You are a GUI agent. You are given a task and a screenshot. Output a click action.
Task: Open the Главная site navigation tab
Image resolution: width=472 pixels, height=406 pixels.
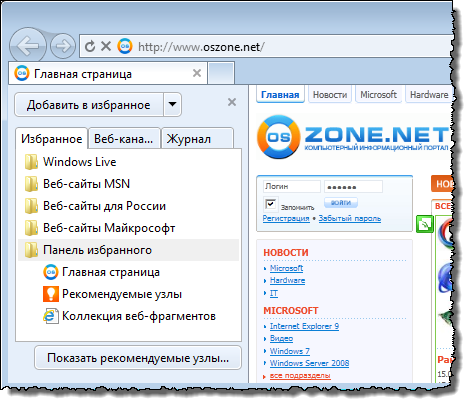(x=280, y=95)
